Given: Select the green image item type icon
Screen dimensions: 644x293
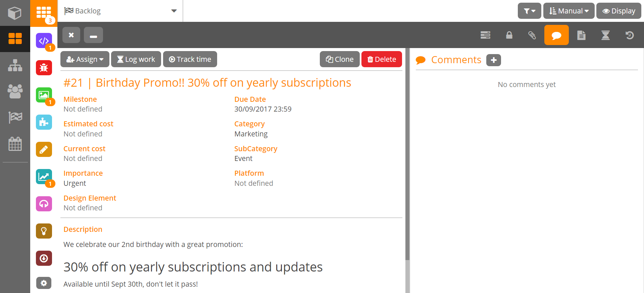Looking at the screenshot, I should pyautogui.click(x=44, y=95).
